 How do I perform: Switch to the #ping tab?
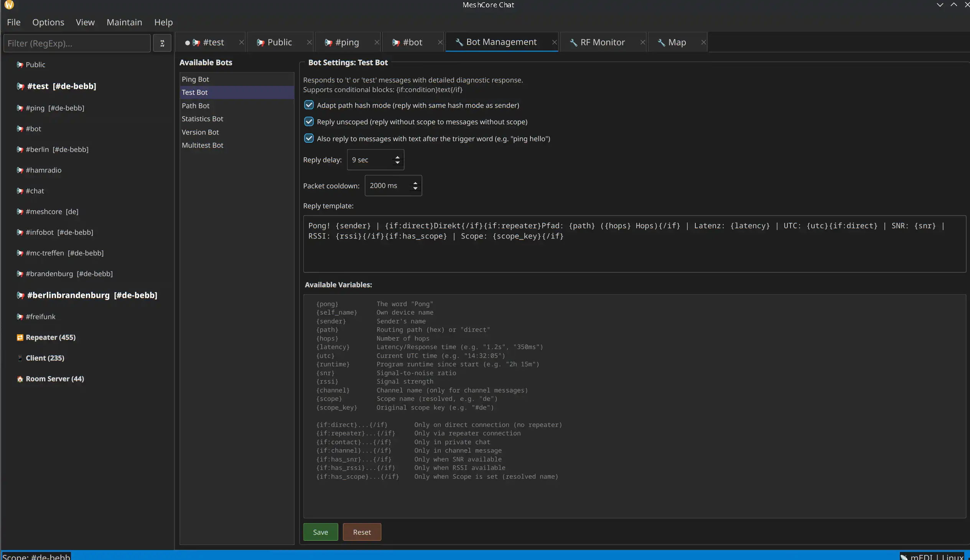tap(347, 42)
